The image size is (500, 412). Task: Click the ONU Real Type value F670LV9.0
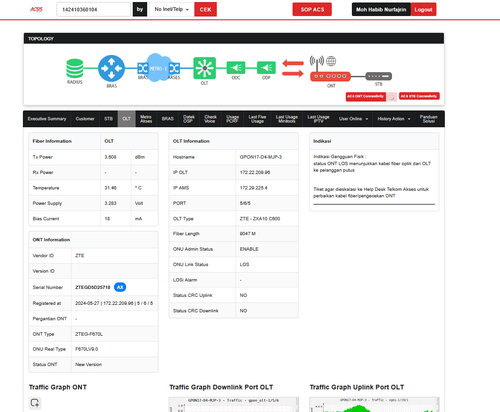[87, 349]
